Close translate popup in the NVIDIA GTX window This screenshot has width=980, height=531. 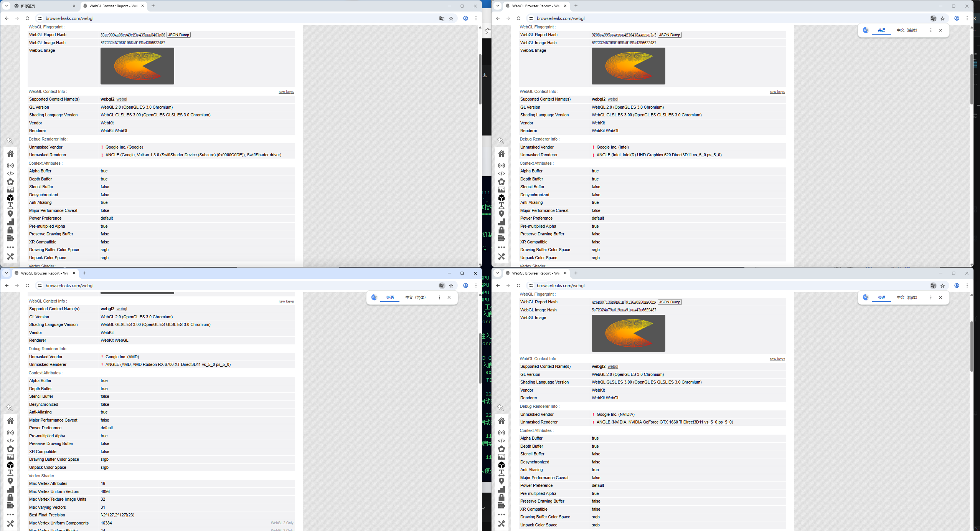[940, 298]
